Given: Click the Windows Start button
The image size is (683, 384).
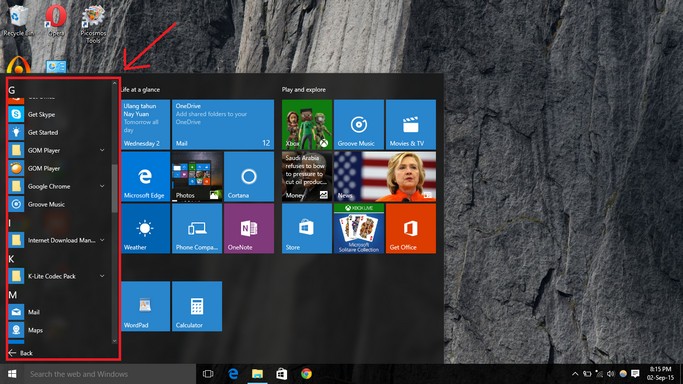Looking at the screenshot, I should [x=12, y=374].
